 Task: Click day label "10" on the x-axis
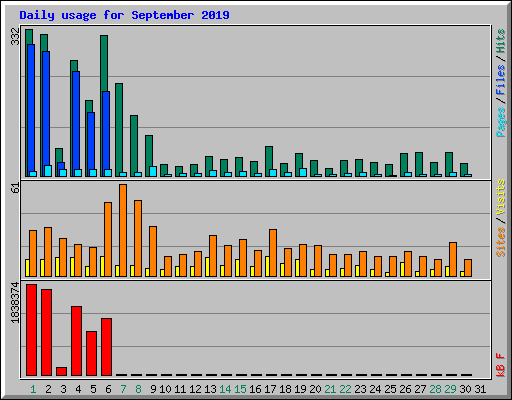165,389
